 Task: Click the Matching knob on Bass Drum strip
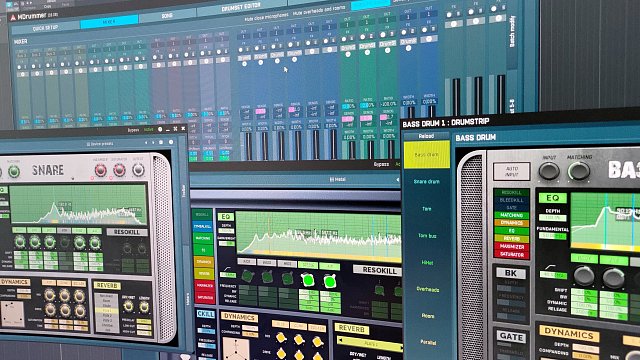click(x=579, y=171)
